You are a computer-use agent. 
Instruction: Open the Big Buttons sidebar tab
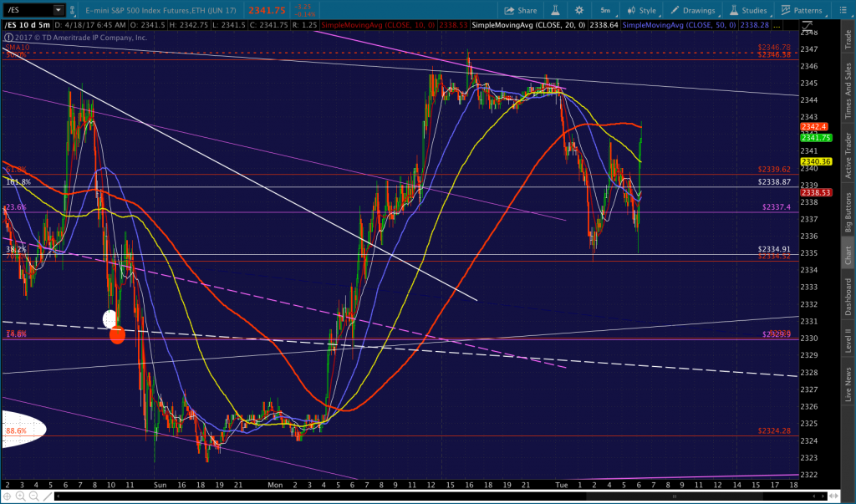pyautogui.click(x=848, y=212)
